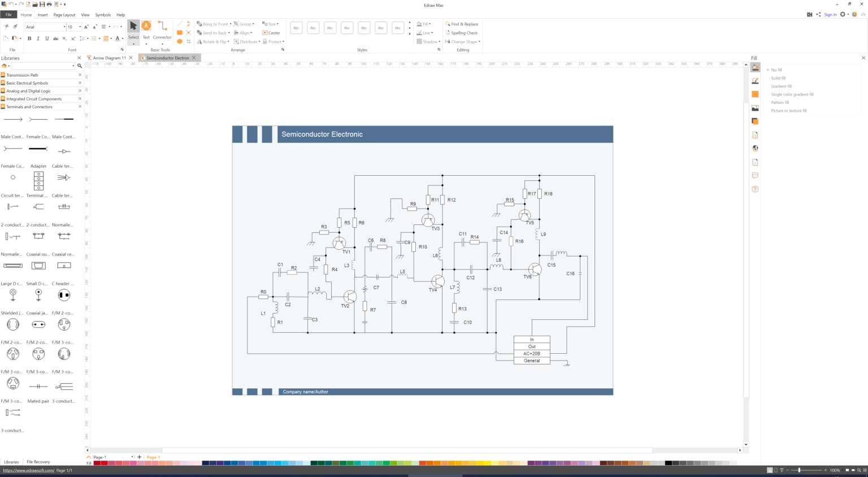Click the Save icon in quick access toolbar
The height and width of the screenshot is (477, 868).
(x=42, y=4)
